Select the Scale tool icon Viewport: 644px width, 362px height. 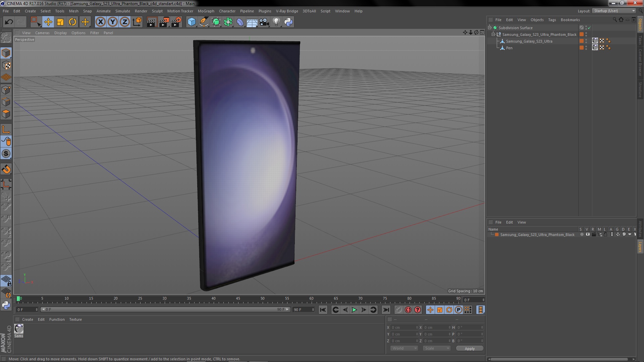60,22
